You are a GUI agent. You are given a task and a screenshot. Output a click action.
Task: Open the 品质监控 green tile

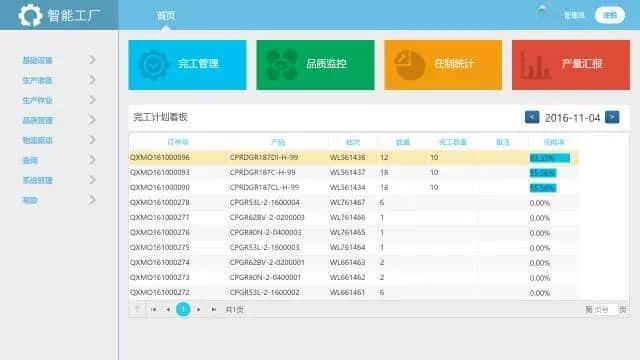point(315,65)
